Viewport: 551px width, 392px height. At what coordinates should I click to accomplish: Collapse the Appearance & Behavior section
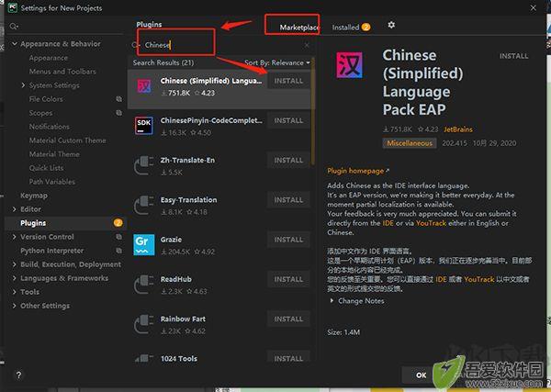(15, 44)
